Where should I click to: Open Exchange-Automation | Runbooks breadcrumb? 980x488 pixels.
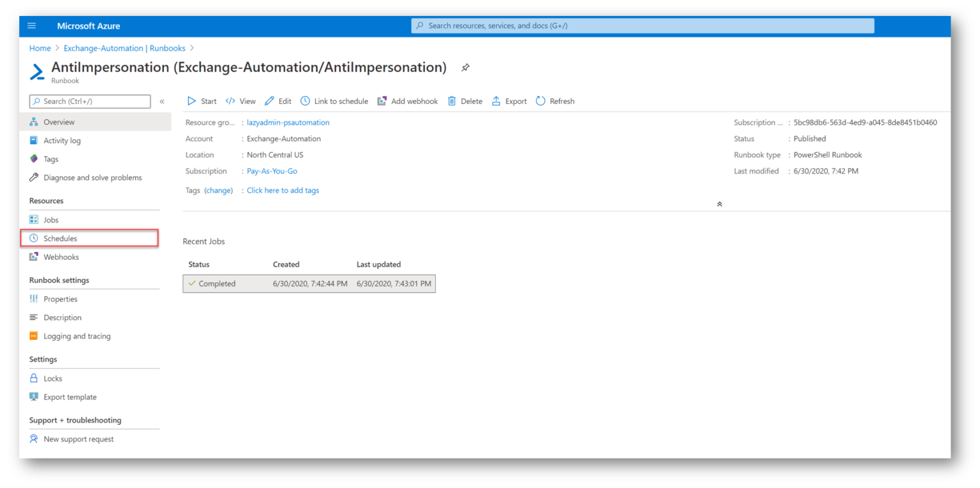point(124,48)
